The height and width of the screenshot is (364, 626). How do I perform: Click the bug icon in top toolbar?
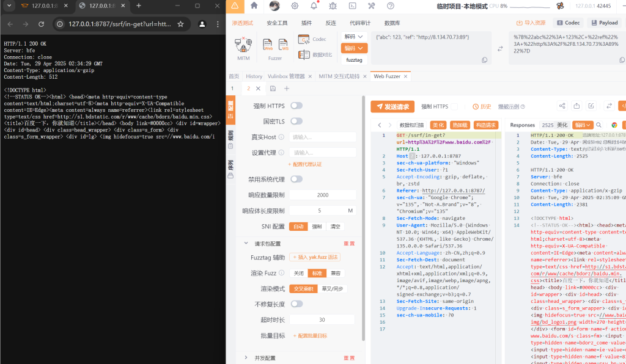[x=333, y=6]
